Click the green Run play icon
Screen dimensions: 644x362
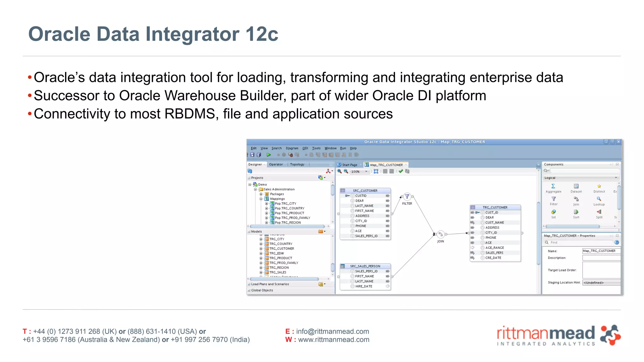click(269, 155)
